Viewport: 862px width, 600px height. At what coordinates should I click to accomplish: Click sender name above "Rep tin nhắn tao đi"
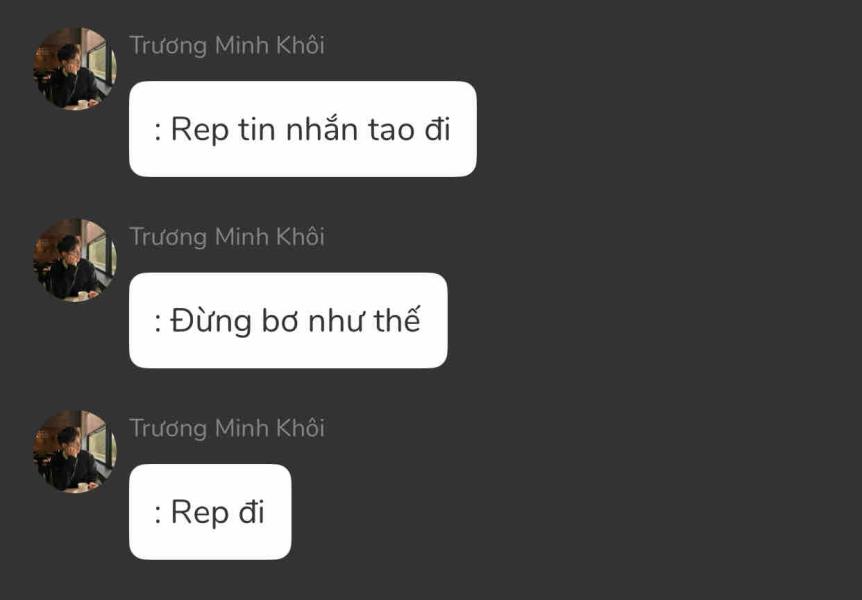(x=227, y=45)
